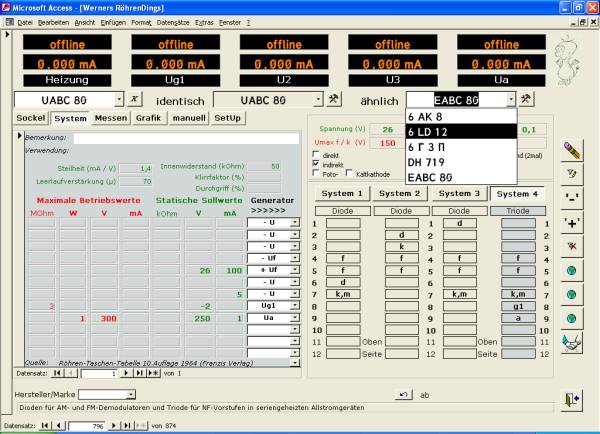Click the Heizung display label

coord(67,80)
